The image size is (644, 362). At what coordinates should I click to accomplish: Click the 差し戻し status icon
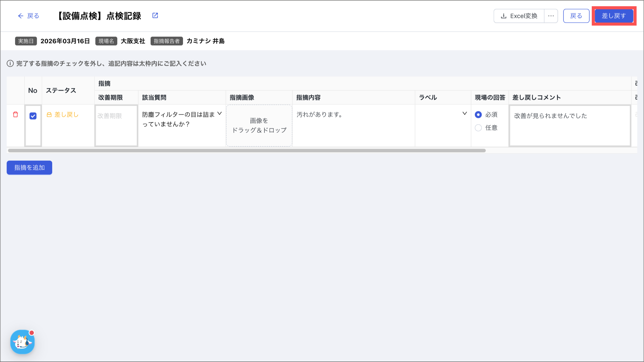click(x=49, y=115)
